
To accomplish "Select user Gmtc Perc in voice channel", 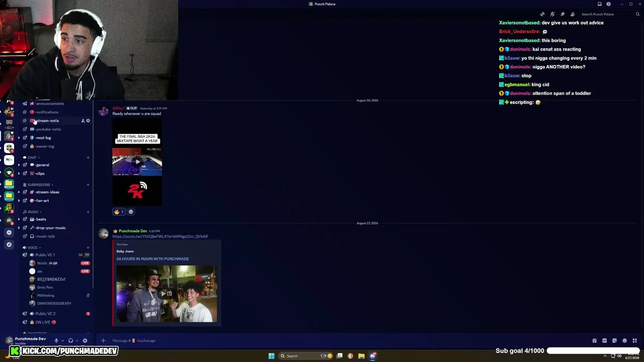I will (x=45, y=287).
